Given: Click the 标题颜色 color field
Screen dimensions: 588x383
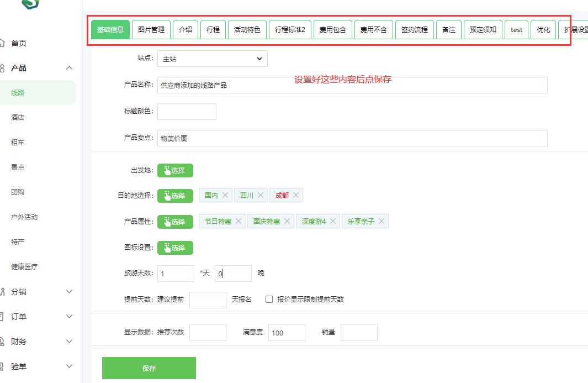Looking at the screenshot, I should (x=187, y=112).
